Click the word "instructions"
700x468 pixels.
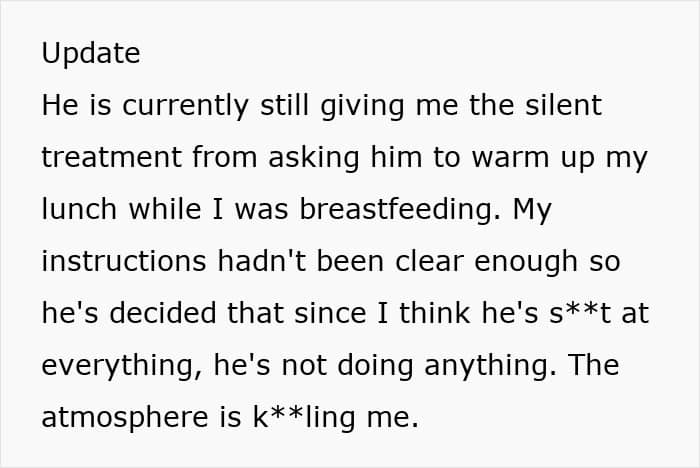click(x=124, y=261)
